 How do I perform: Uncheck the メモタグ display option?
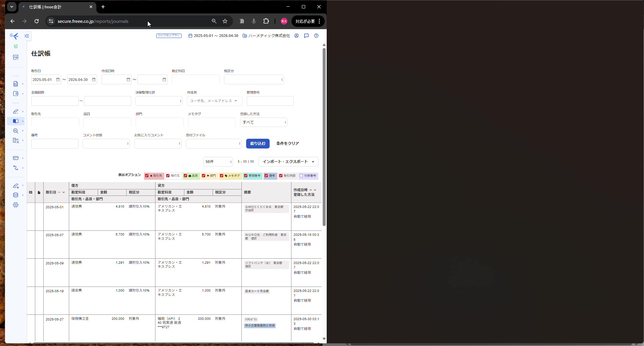[x=222, y=176]
